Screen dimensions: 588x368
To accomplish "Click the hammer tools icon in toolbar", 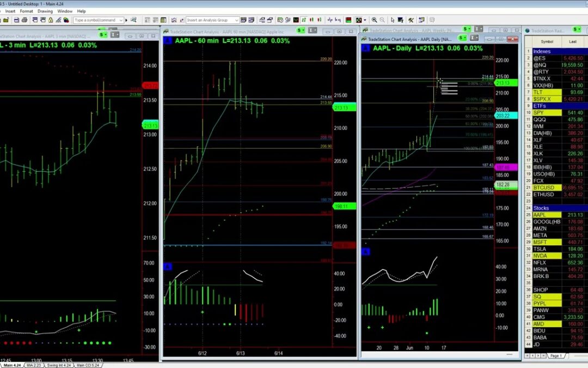I will coord(411,20).
